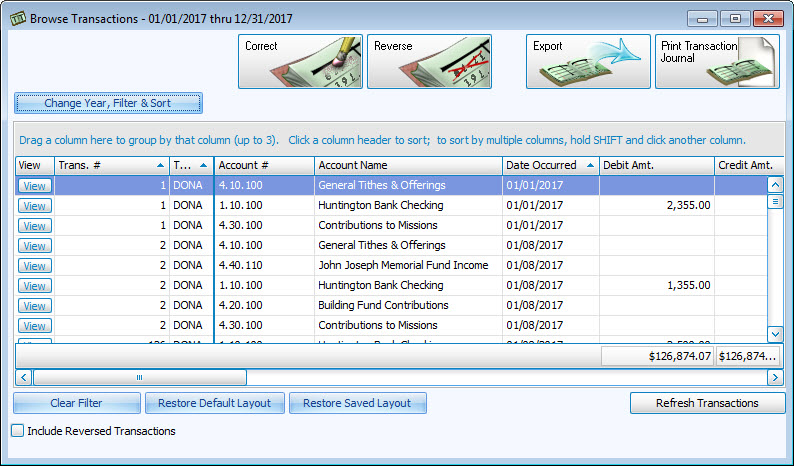The width and height of the screenshot is (794, 466).
Task: Click Refresh Transactions button
Action: click(x=706, y=403)
